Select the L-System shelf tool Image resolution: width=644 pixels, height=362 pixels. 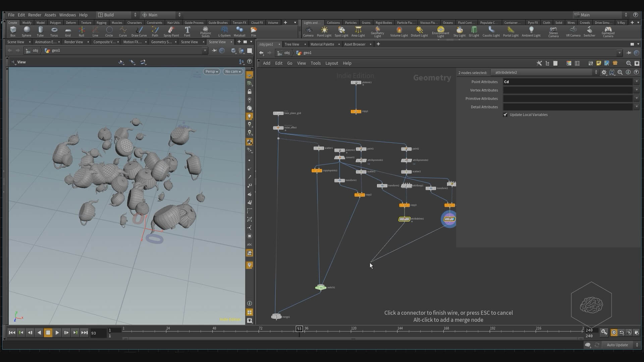pyautogui.click(x=224, y=32)
